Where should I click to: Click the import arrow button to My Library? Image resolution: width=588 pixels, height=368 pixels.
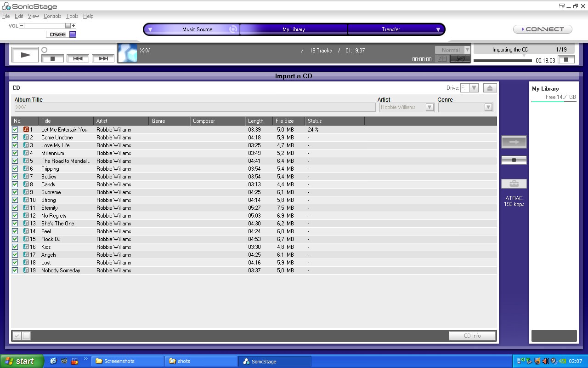click(x=514, y=142)
